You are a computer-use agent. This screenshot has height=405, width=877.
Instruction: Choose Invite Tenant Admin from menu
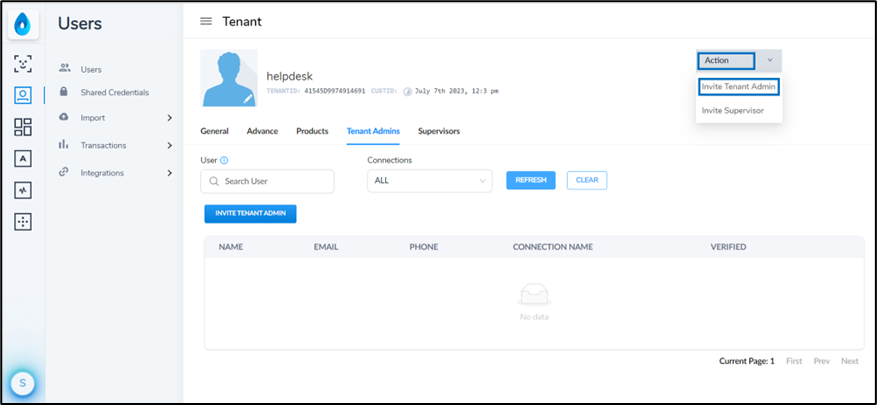(x=739, y=87)
